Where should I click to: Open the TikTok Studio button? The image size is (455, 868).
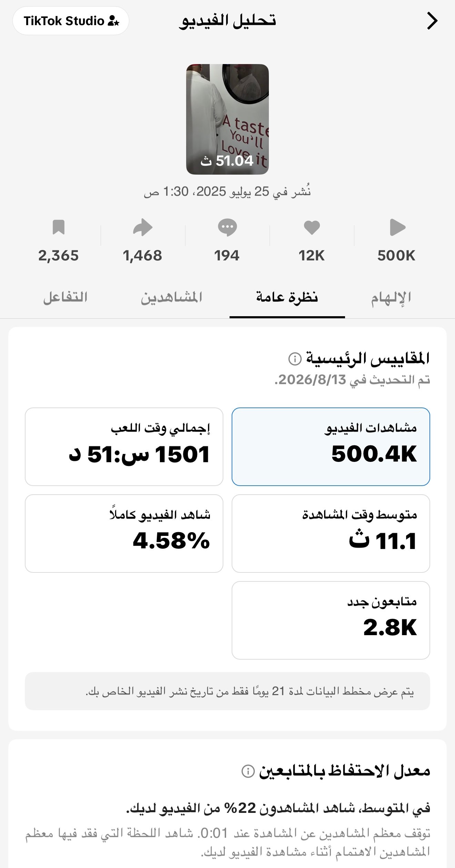click(71, 21)
